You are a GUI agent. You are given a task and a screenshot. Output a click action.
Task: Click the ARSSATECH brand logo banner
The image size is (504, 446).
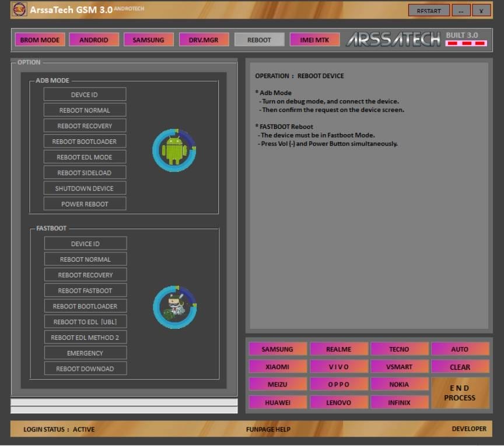tap(394, 39)
